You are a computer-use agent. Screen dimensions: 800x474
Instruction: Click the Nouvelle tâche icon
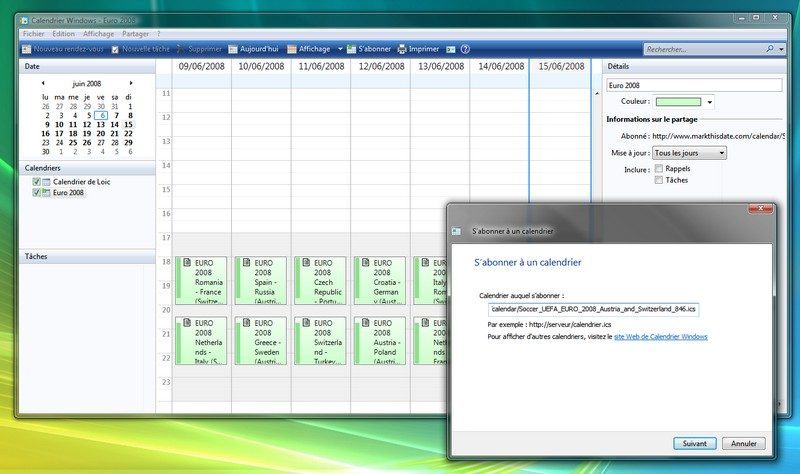115,49
